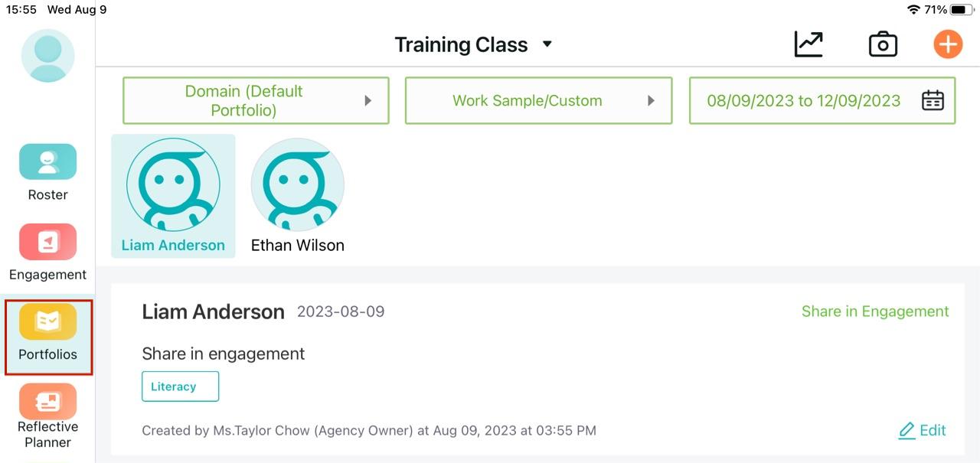The image size is (980, 463).
Task: Select Liam Anderson's avatar
Action: coord(173,184)
